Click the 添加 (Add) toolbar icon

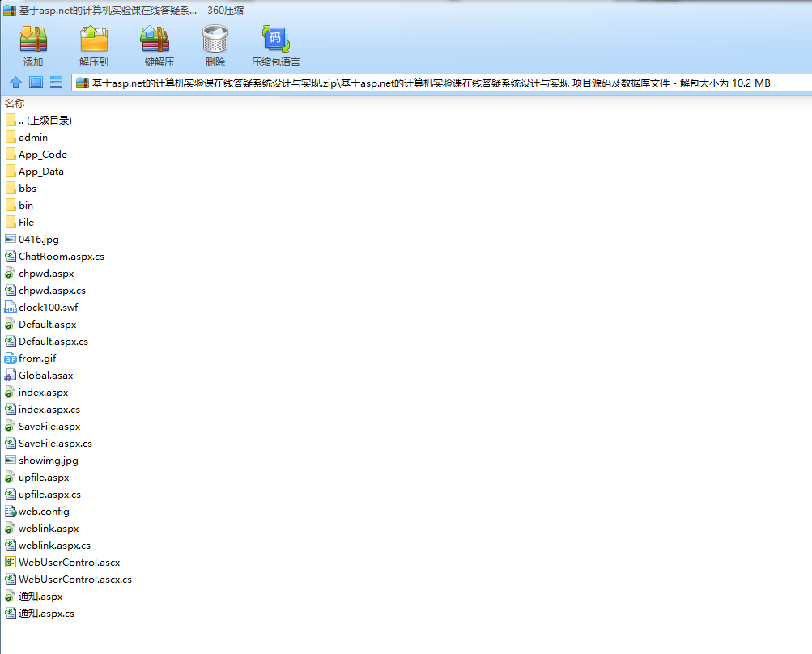click(x=33, y=40)
